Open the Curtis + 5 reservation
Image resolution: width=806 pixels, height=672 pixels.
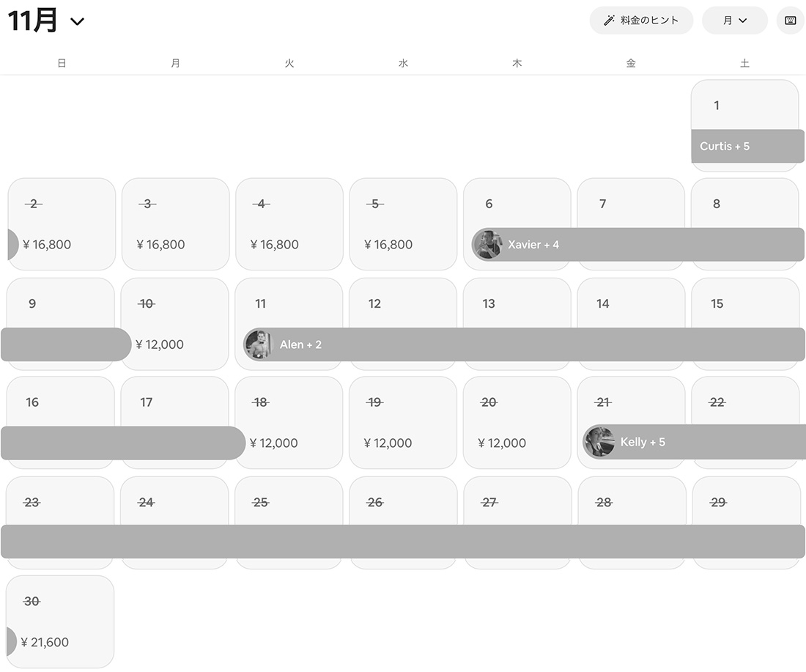(747, 146)
